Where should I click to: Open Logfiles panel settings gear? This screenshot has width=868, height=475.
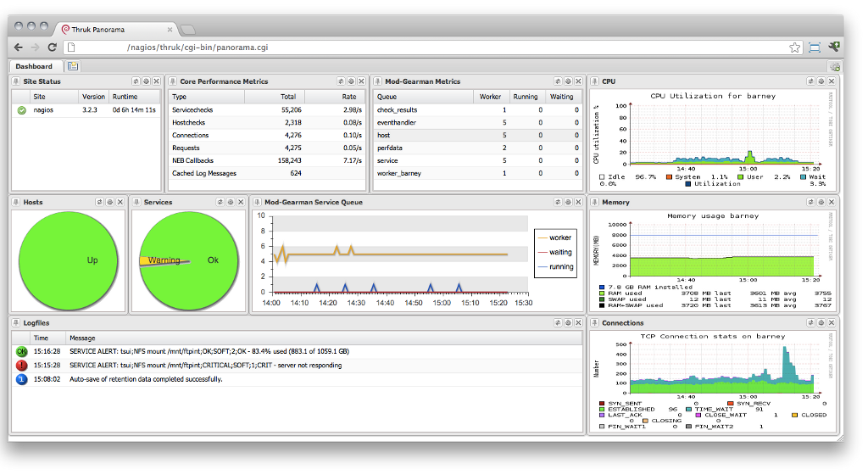(568, 323)
